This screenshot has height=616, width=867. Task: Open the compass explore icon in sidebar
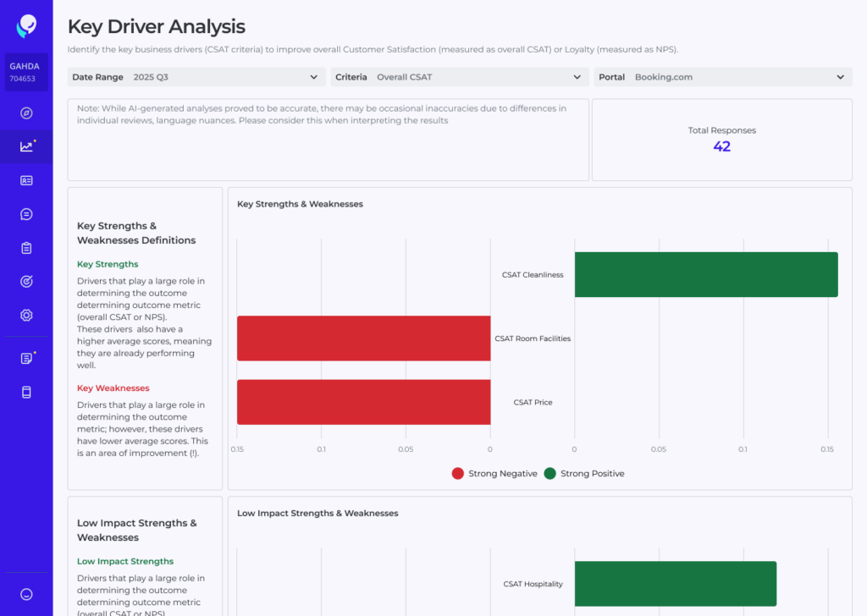click(x=26, y=113)
